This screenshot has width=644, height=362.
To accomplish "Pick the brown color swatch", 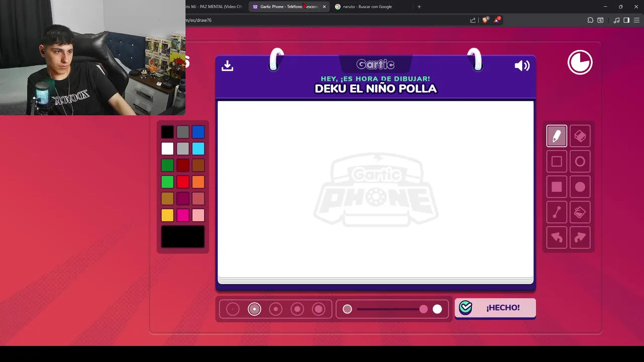I will 198,165.
